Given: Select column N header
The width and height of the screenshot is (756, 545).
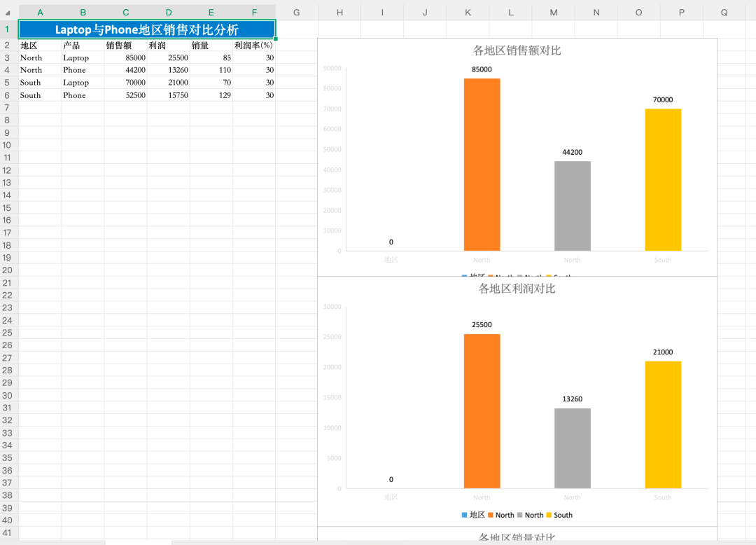Looking at the screenshot, I should tap(596, 13).
